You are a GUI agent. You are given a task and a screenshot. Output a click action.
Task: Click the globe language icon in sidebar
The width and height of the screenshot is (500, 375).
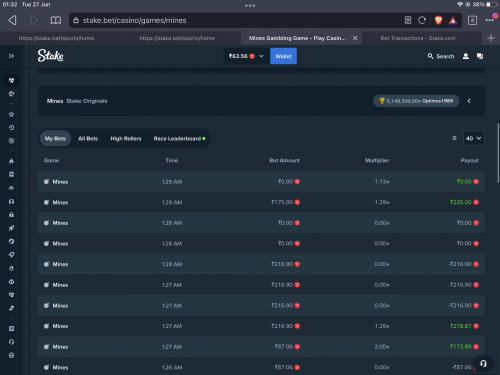point(11,355)
